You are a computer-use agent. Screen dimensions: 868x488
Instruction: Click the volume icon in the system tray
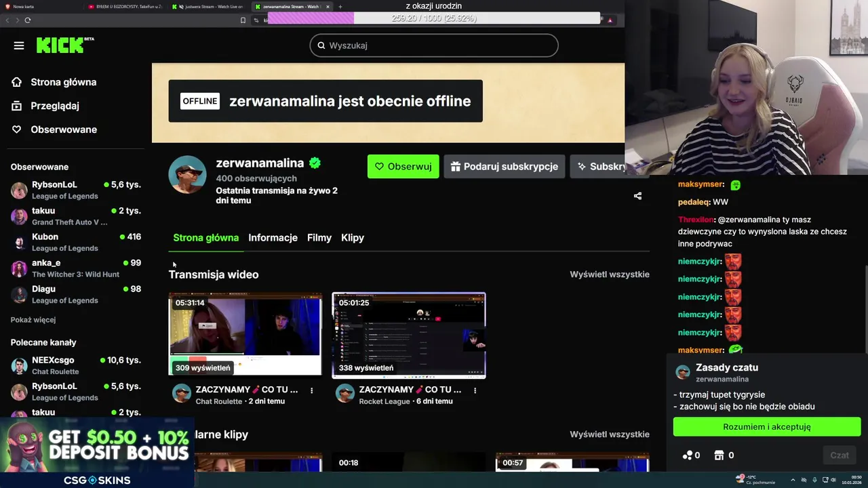pos(834,480)
